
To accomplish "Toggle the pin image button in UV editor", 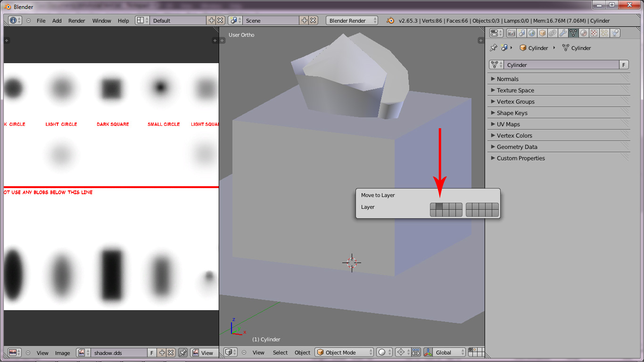I will point(182,353).
